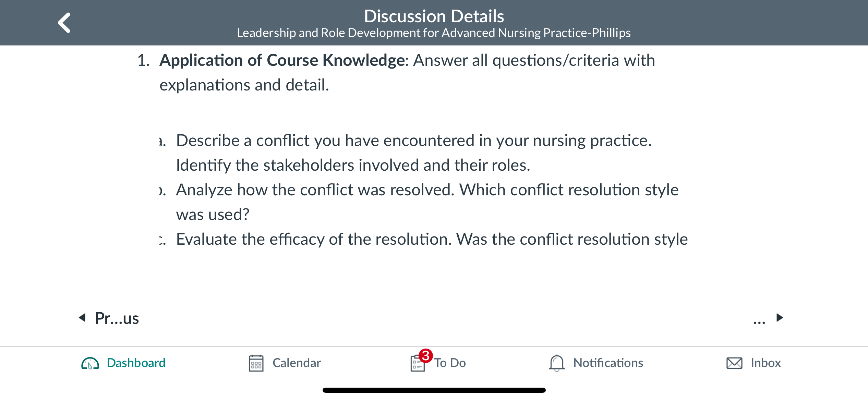Open the Calendar icon
The image size is (868, 401).
click(256, 363)
